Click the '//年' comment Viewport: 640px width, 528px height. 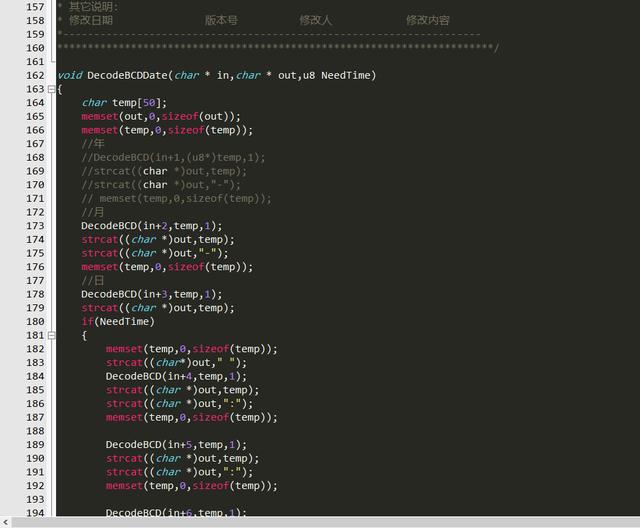coord(93,144)
